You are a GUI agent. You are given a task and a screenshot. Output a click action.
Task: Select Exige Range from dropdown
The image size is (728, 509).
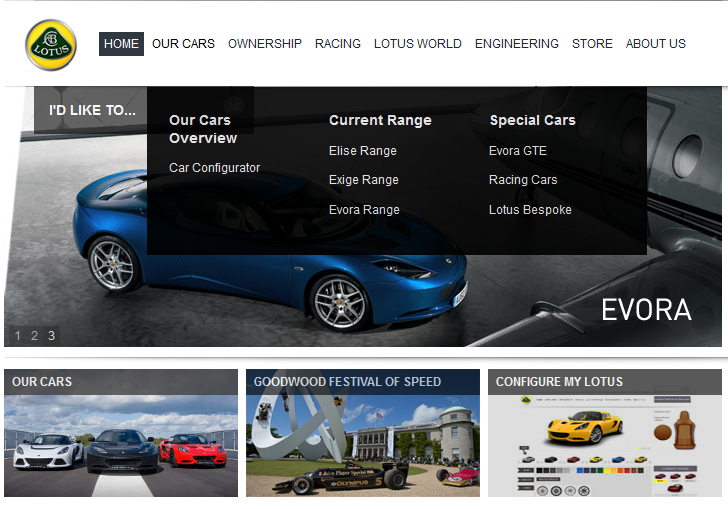click(364, 180)
